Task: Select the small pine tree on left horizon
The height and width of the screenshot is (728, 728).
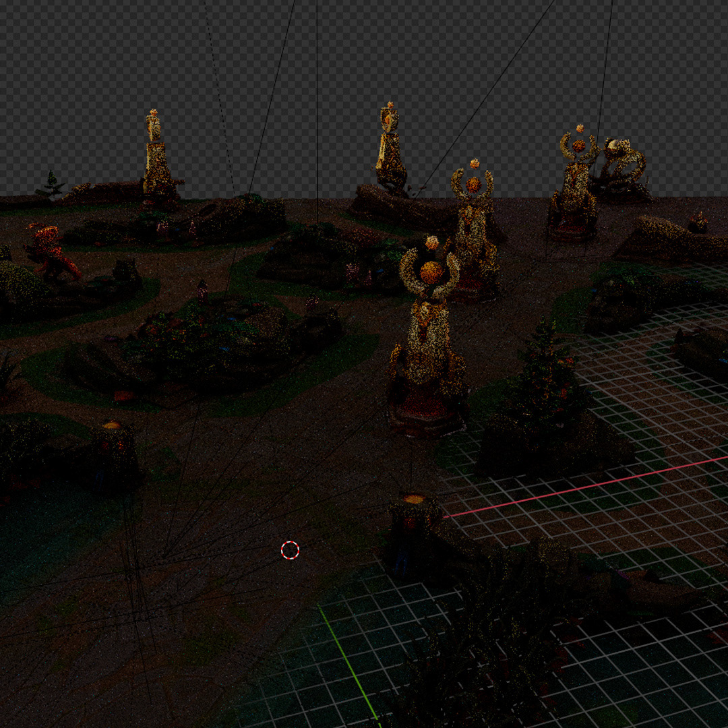Action: (51, 184)
